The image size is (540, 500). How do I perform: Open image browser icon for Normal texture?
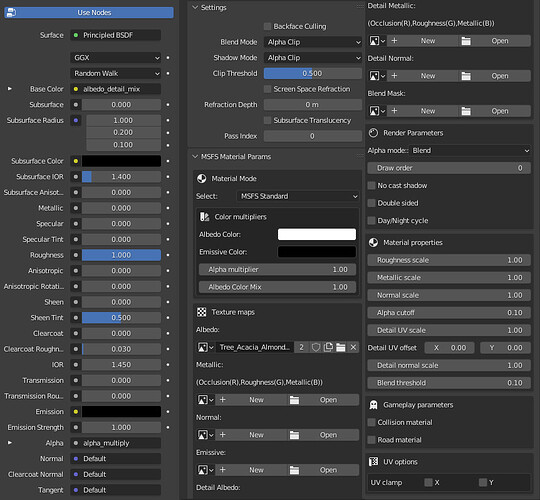click(x=206, y=435)
